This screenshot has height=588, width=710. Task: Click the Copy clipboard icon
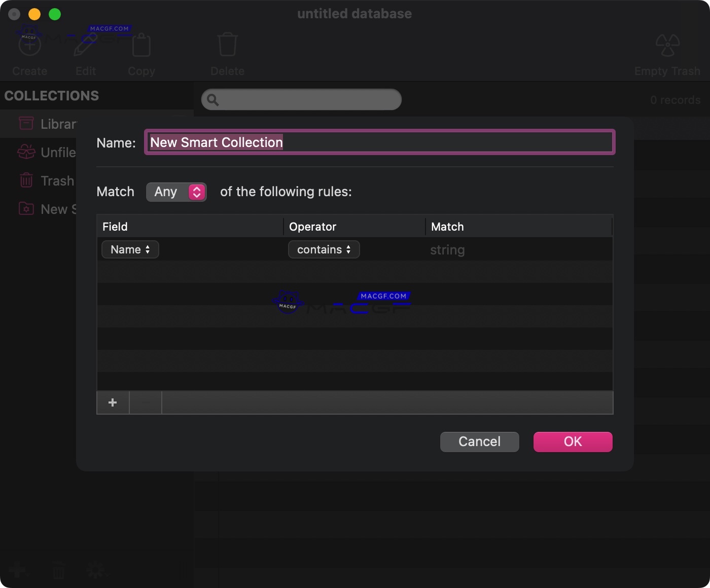[x=141, y=46]
